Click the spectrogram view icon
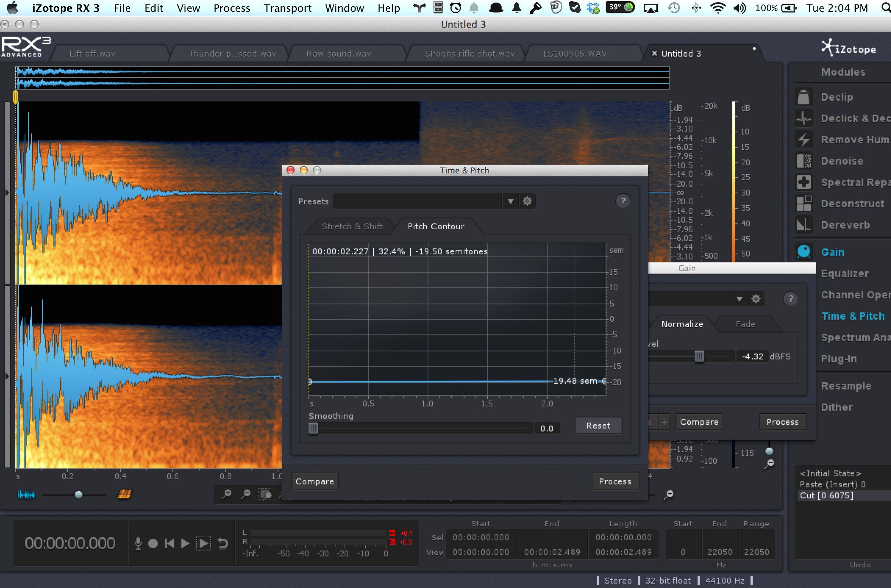This screenshot has height=588, width=891. coord(124,494)
